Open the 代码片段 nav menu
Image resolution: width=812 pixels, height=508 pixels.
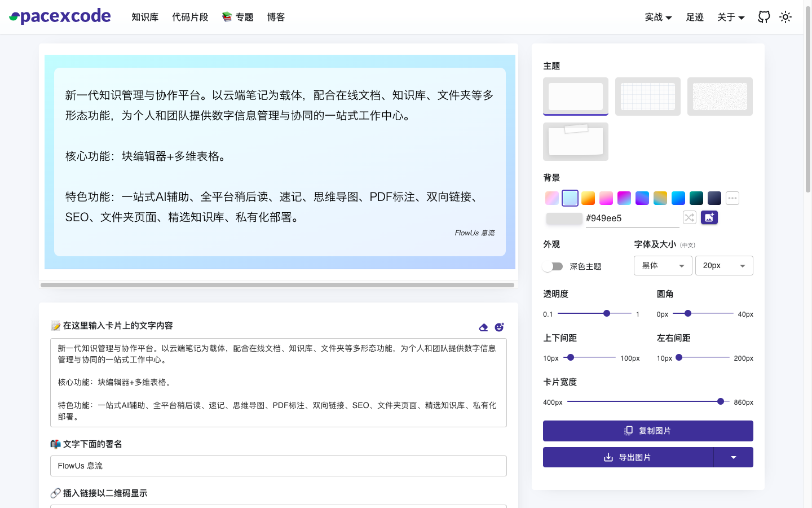pos(190,17)
